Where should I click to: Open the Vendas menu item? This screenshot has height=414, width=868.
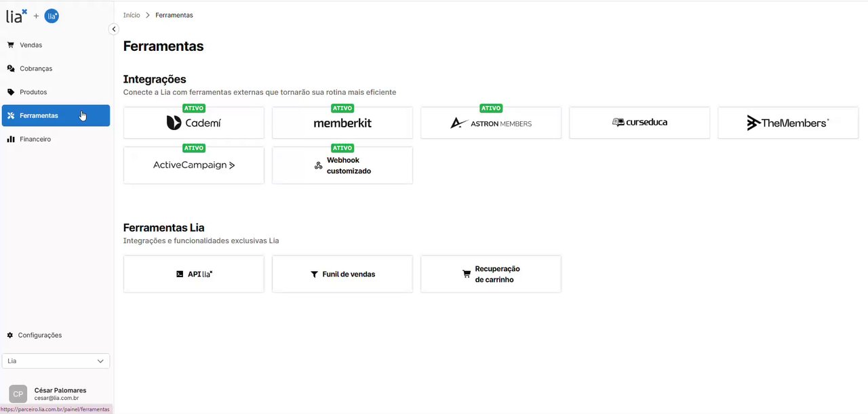(31, 45)
